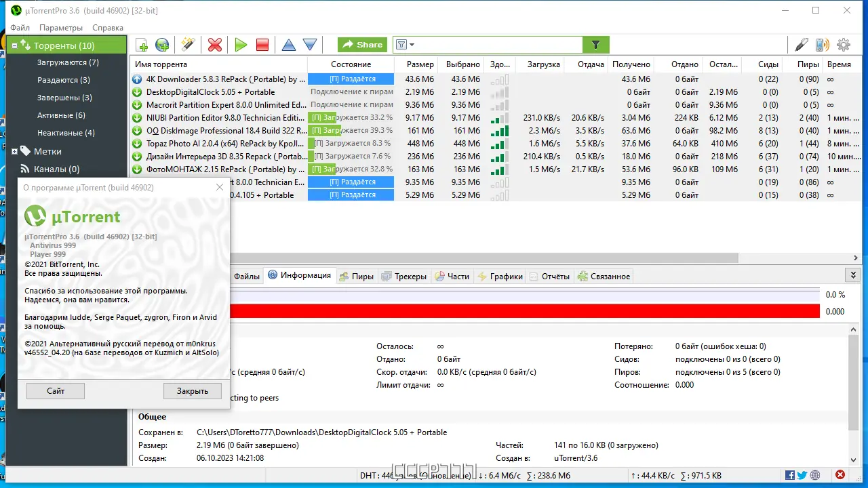Click the seeding status icon of 4K Downloader

(x=137, y=79)
